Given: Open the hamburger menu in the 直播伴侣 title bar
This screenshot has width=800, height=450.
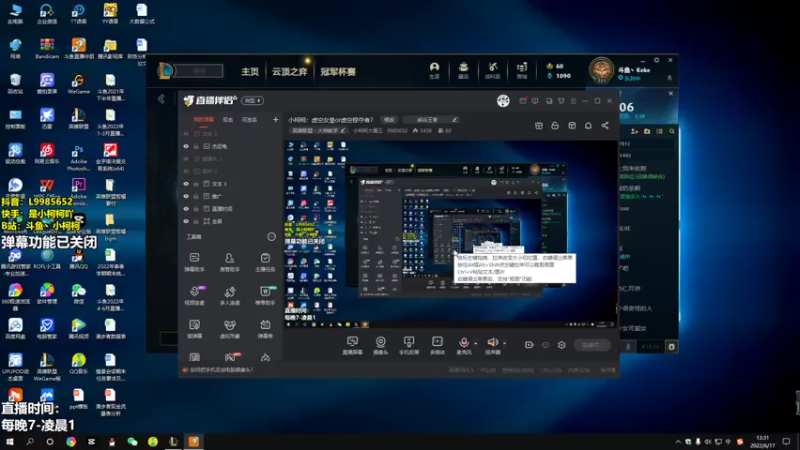Looking at the screenshot, I should coord(573,101).
